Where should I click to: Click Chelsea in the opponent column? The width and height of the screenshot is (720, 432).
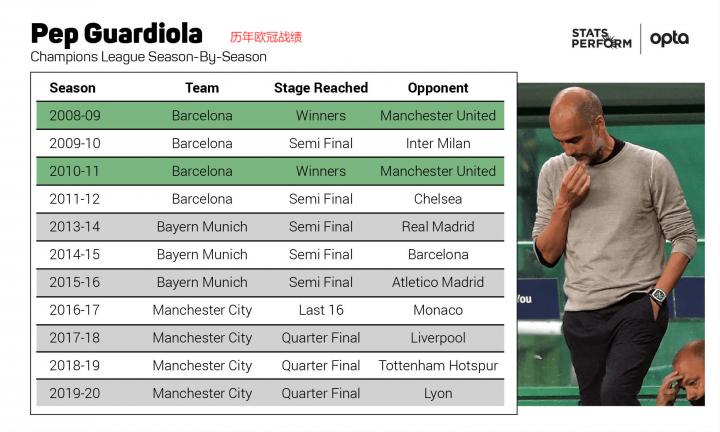coord(438,199)
